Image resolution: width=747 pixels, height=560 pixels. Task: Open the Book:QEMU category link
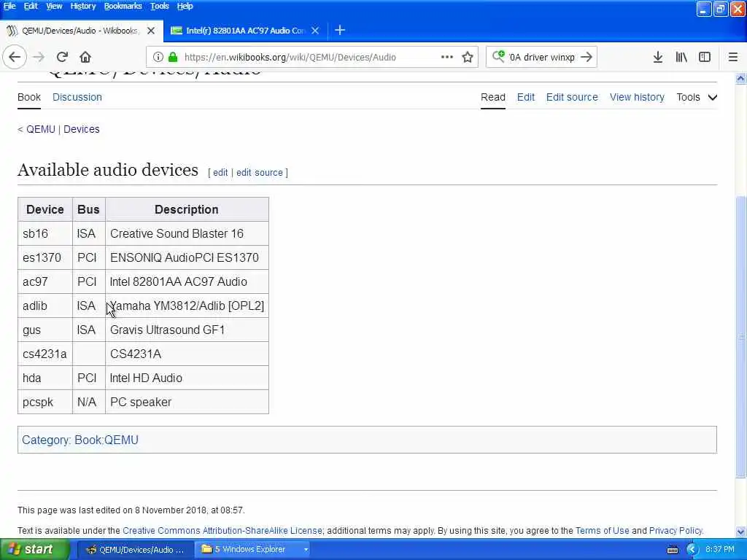[107, 440]
